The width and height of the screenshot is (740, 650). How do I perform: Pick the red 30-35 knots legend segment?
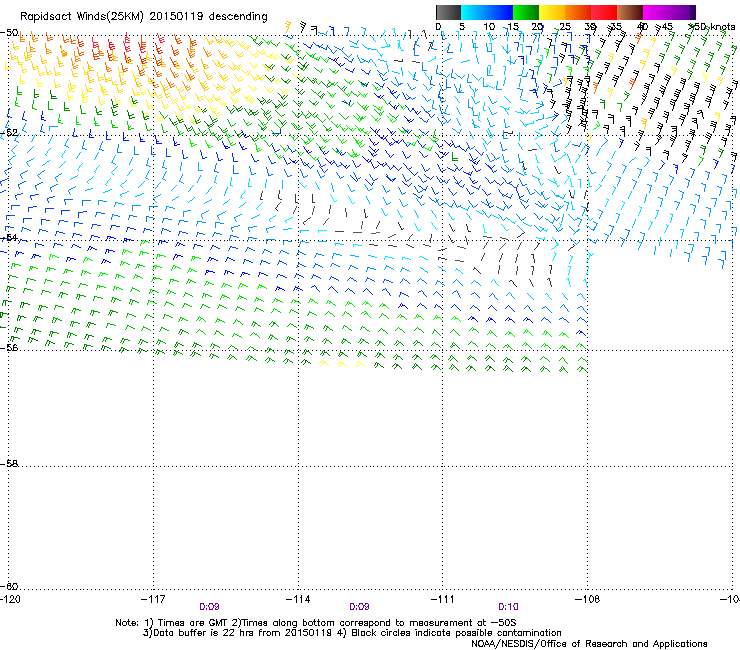click(x=604, y=12)
